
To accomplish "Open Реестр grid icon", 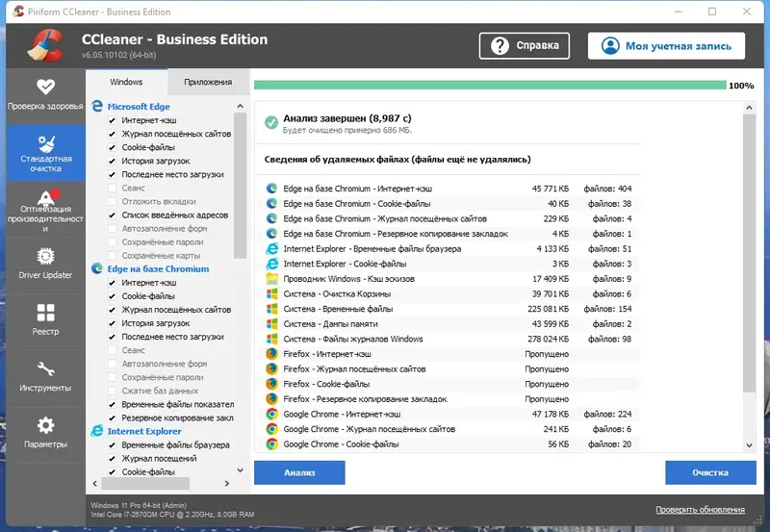I will (x=45, y=313).
